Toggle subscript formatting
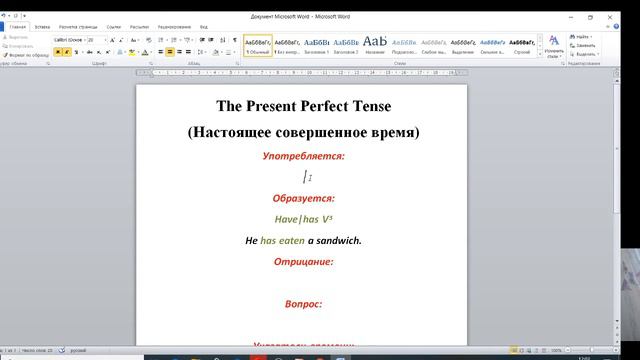The image size is (640, 360). click(x=99, y=52)
